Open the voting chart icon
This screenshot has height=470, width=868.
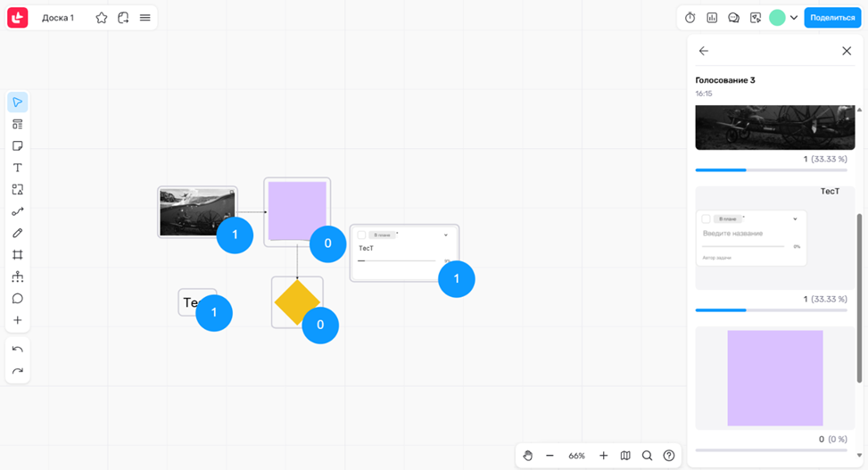pos(712,18)
